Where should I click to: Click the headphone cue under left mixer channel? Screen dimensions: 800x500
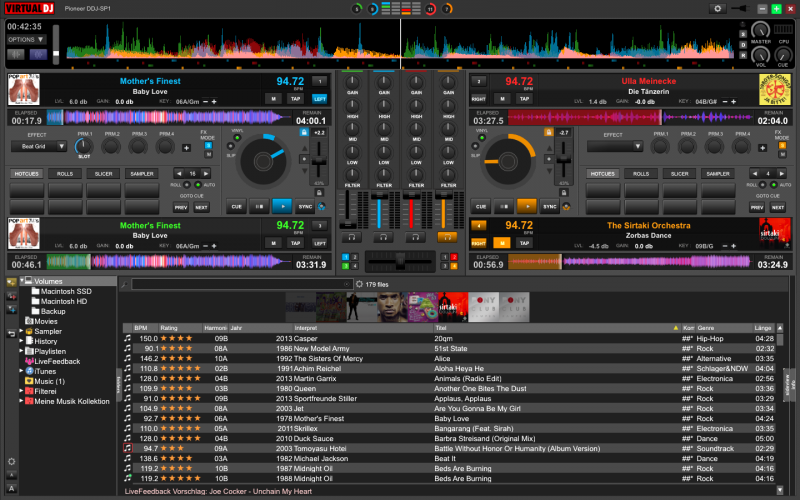coord(353,237)
